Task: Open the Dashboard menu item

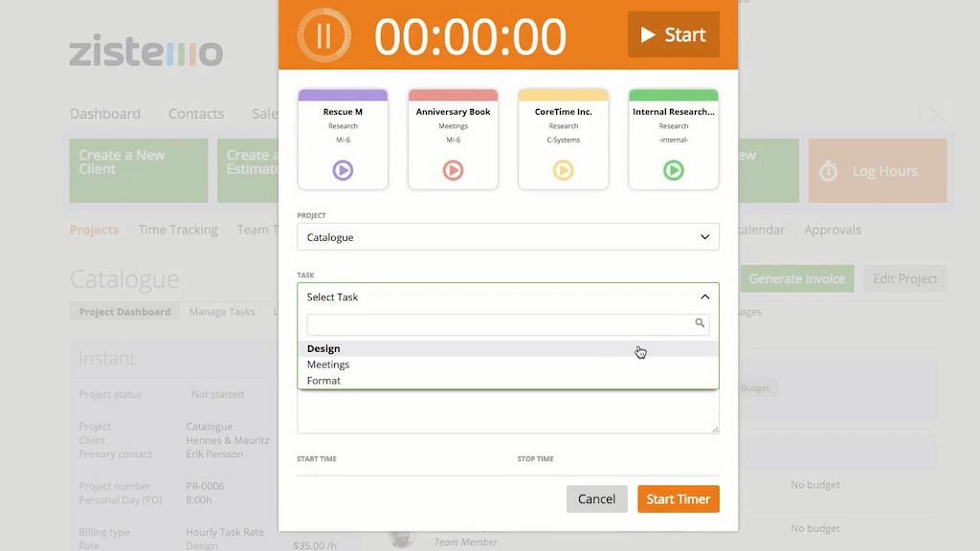Action: coord(105,113)
